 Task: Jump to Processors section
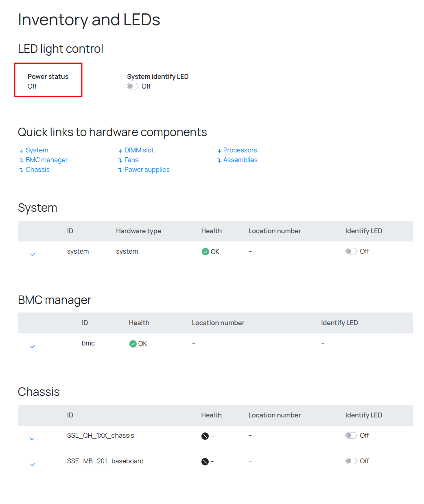pyautogui.click(x=240, y=150)
